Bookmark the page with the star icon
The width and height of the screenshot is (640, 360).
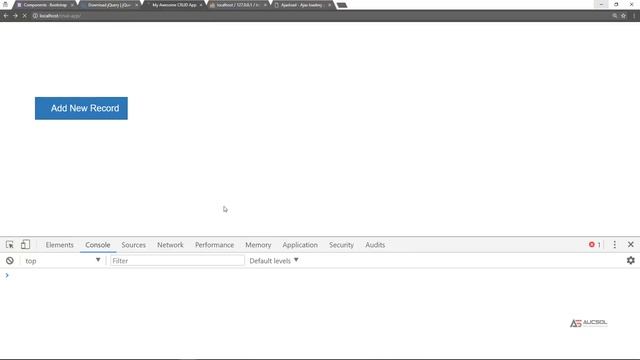tap(623, 16)
